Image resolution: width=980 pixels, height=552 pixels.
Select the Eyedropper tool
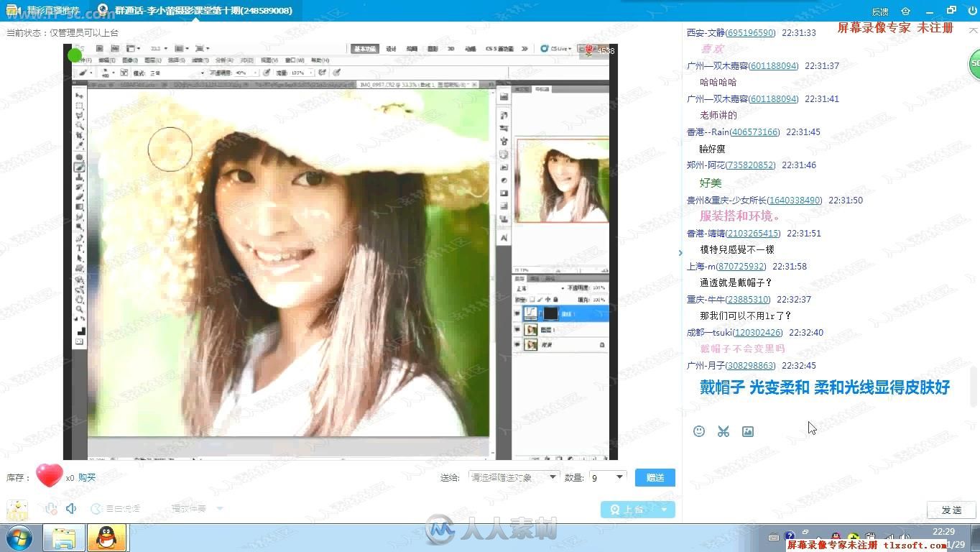[79, 145]
